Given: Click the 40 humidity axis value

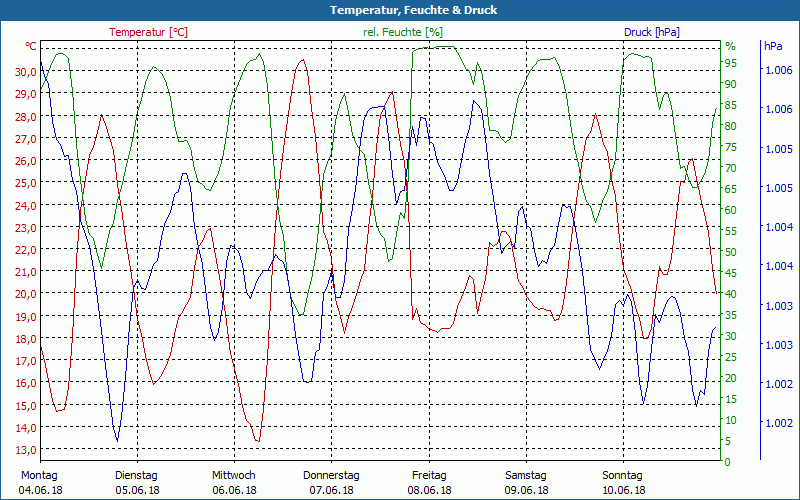Looking at the screenshot, I should tap(731, 294).
